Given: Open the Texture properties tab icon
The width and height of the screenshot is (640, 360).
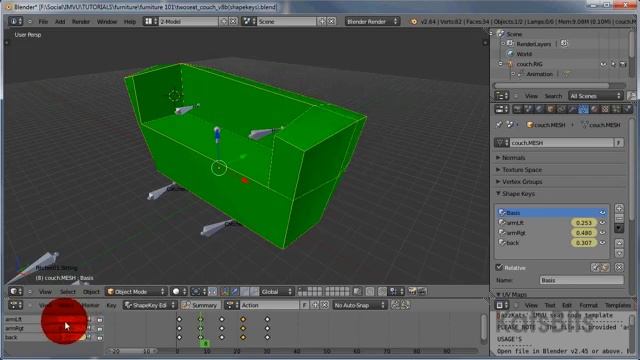Looking at the screenshot, I should 605,109.
